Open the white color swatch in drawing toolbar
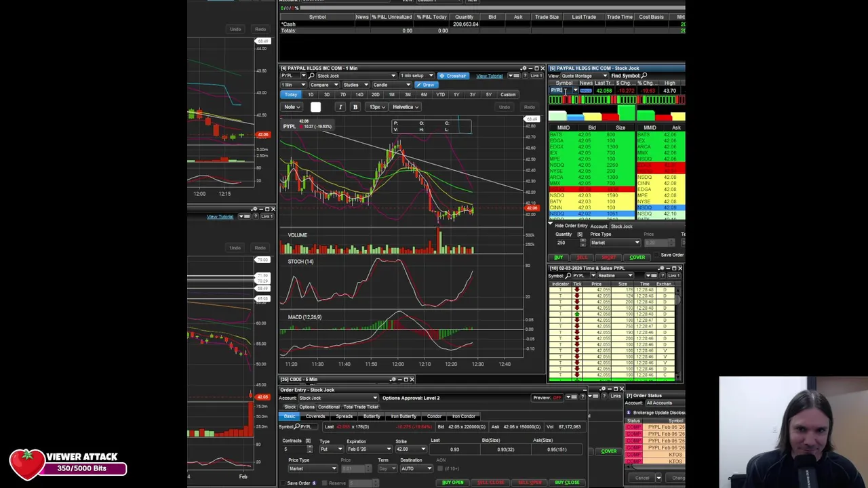 tap(315, 107)
